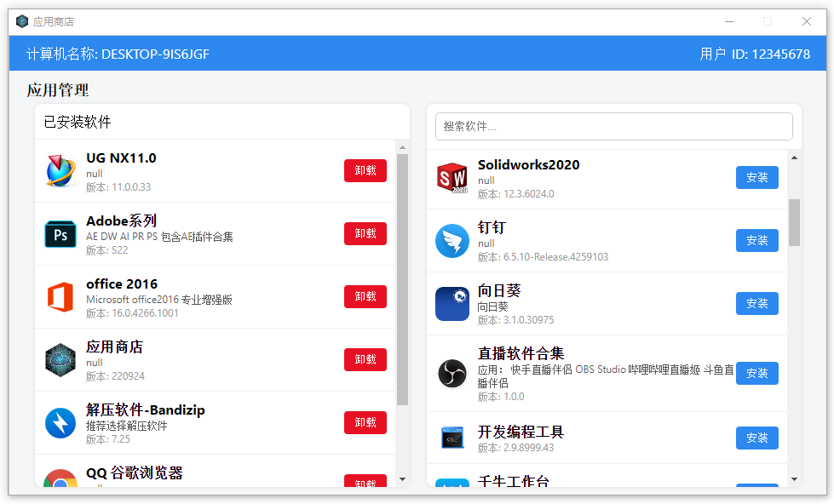The image size is (834, 504).
Task: Click the 应用商店 title in installed list
Action: (114, 346)
